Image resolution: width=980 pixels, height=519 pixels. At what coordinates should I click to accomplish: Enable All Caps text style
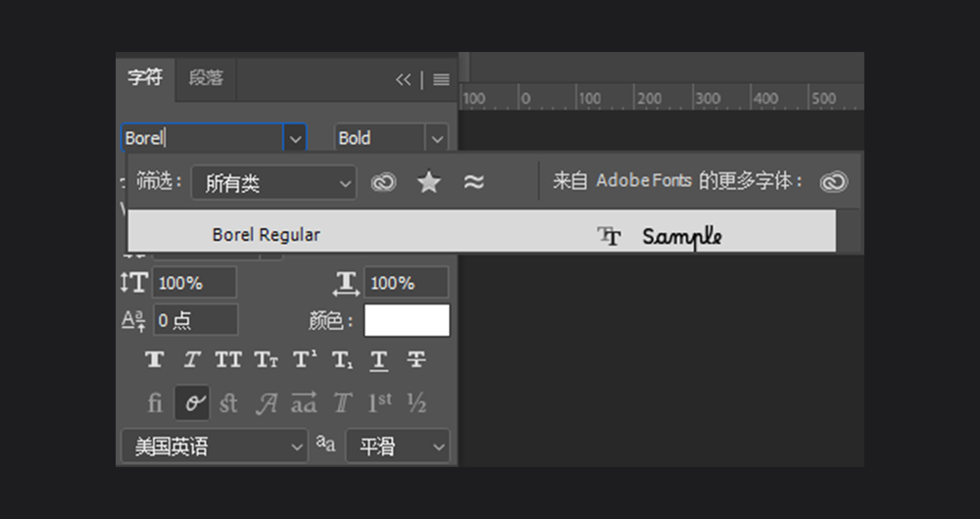pyautogui.click(x=228, y=360)
